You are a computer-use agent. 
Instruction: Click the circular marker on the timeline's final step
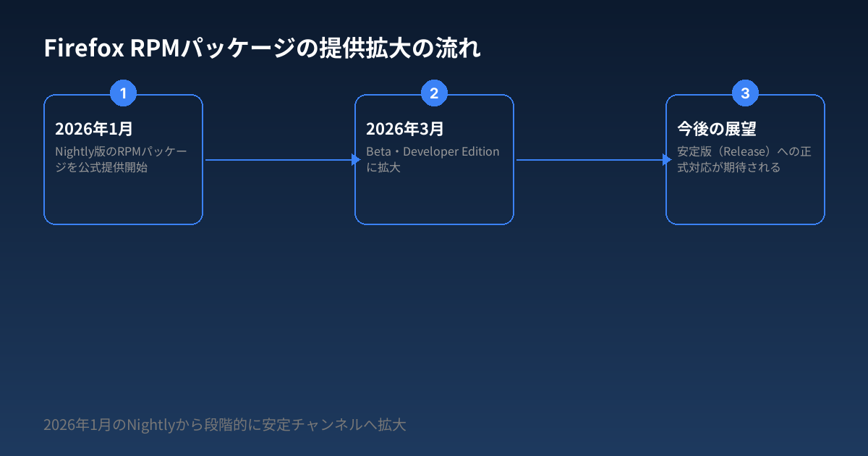click(745, 93)
